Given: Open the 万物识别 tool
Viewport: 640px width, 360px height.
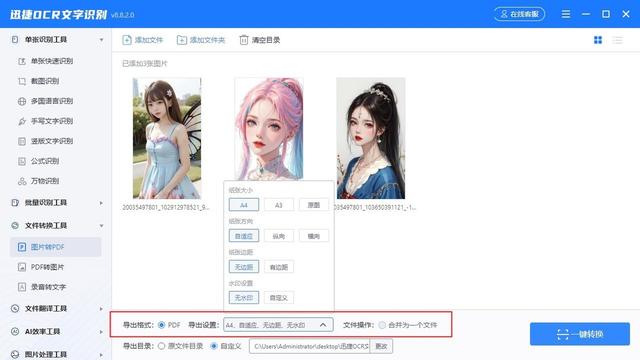Looking at the screenshot, I should coord(45,181).
